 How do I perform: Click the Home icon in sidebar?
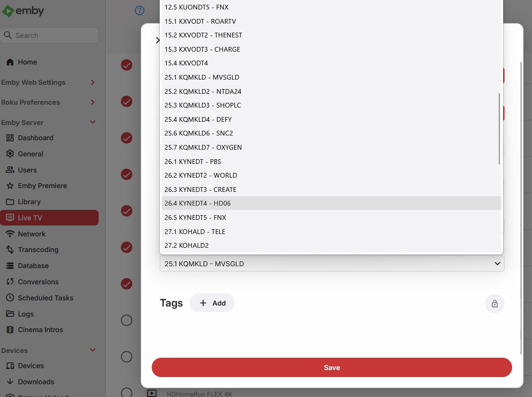click(10, 62)
